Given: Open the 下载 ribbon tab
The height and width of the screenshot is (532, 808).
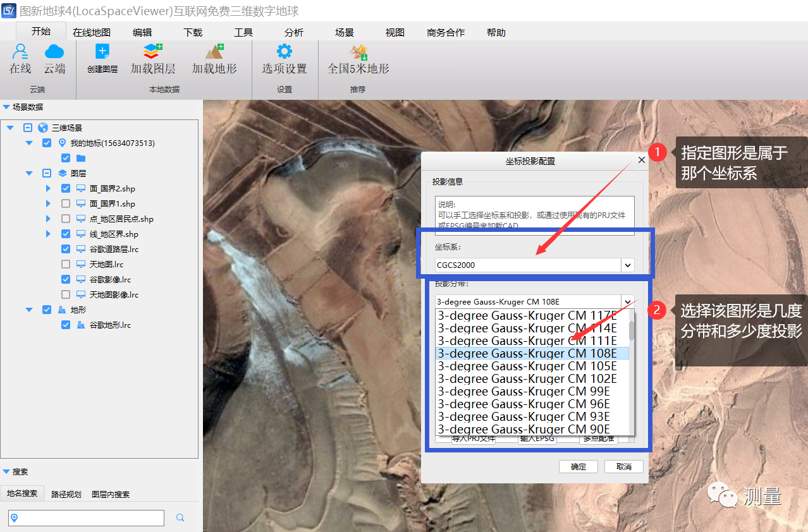Looking at the screenshot, I should 193,32.
